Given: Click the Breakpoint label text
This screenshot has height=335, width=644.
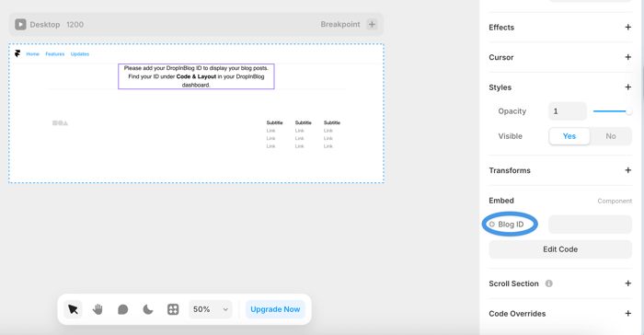Looking at the screenshot, I should pos(340,24).
